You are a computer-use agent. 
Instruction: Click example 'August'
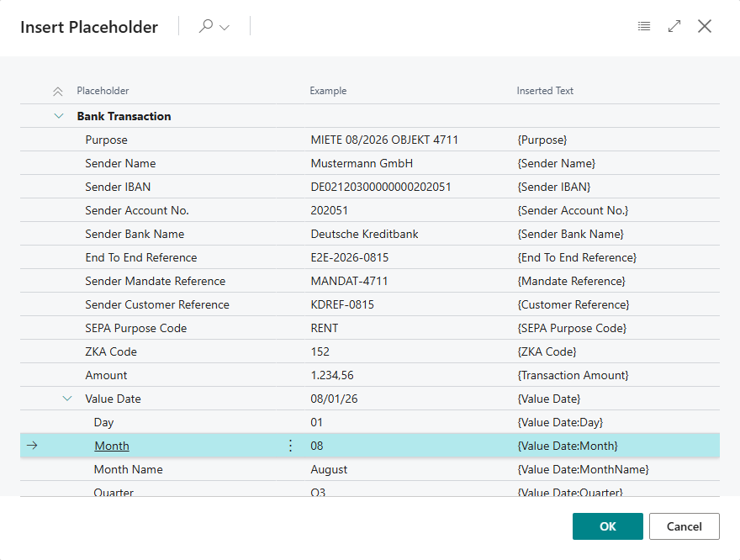pyautogui.click(x=329, y=469)
